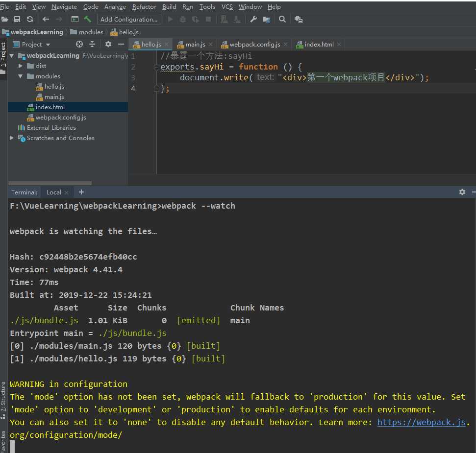
Task: Close the Local terminal tab
Action: 67,192
